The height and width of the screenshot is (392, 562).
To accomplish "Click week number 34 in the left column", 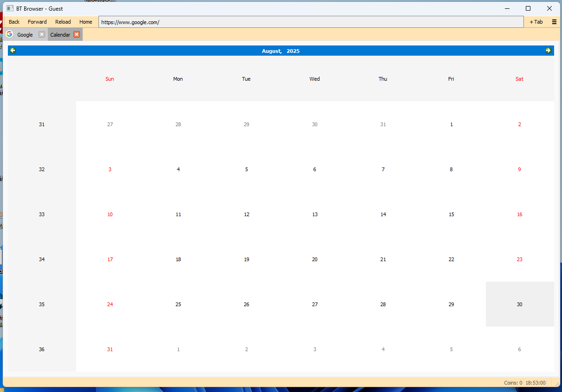I will (x=42, y=259).
